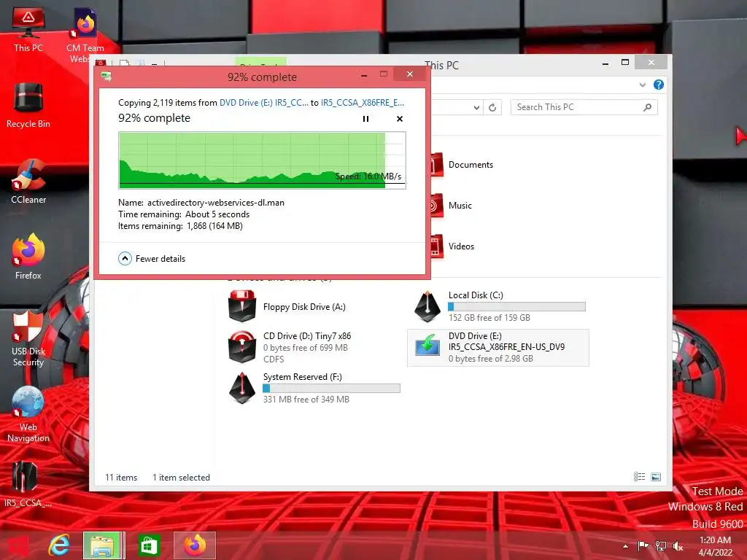Click '152 GB free of 159 GB' text
The height and width of the screenshot is (560, 747).
(489, 318)
